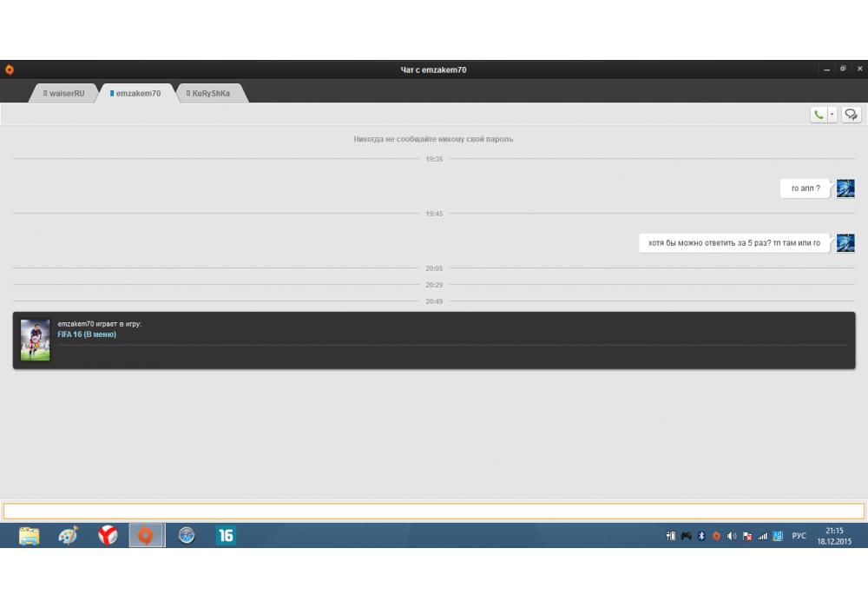Open the call options dropdown arrow

832,115
